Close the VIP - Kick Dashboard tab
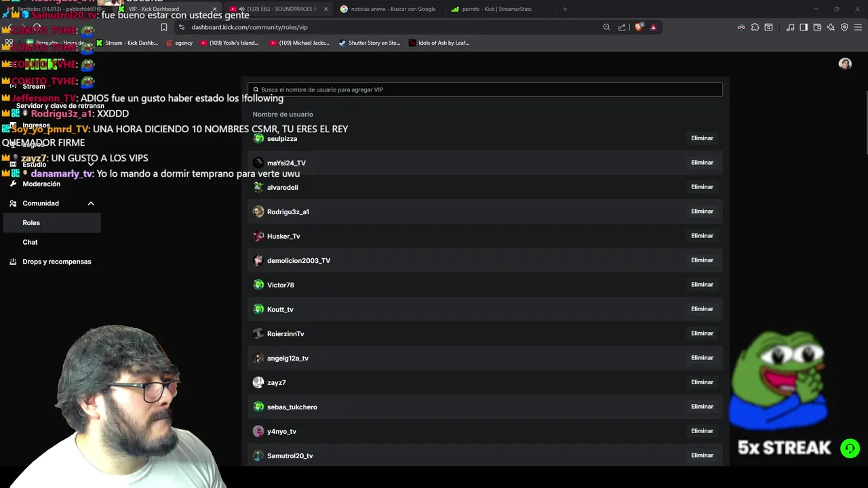This screenshot has height=488, width=868. click(x=214, y=9)
